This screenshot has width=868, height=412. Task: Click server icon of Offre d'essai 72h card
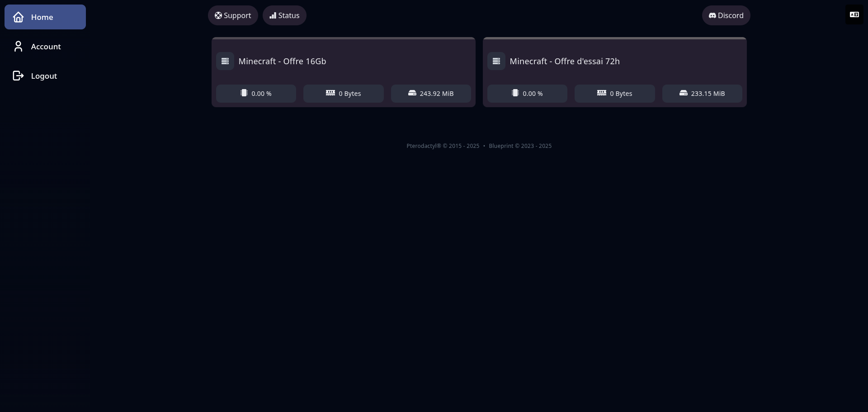tap(496, 61)
